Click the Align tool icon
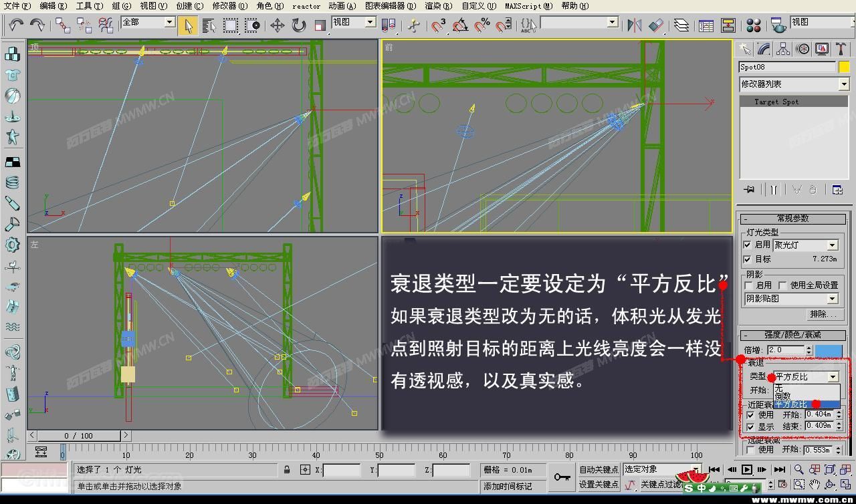This screenshot has height=504, width=856. pyautogui.click(x=656, y=25)
